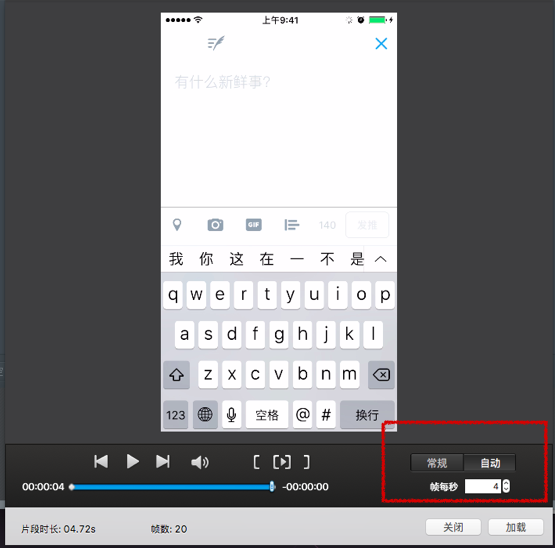Set the clip start bracket marker
This screenshot has width=555, height=548.
pos(257,462)
